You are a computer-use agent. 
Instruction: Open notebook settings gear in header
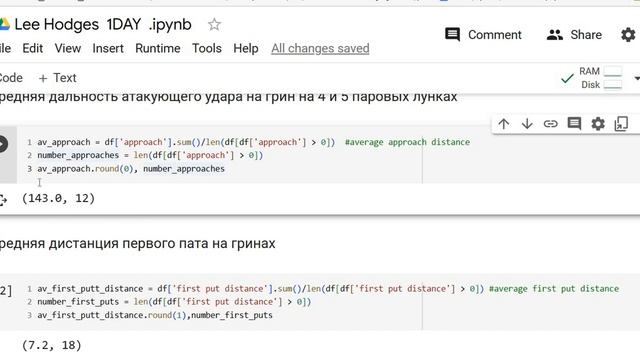628,35
